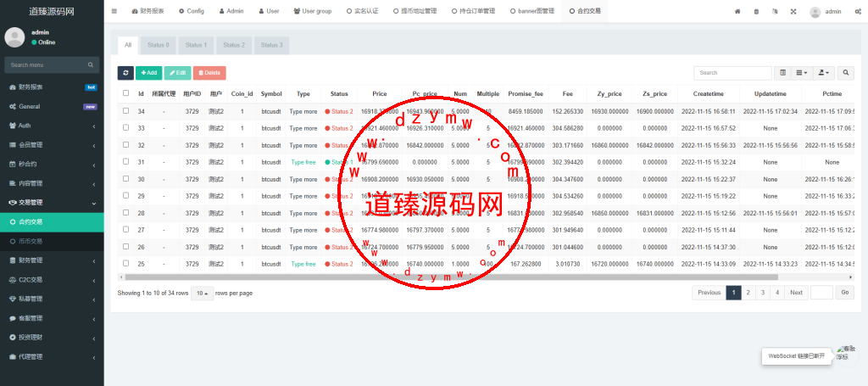Open the 财务报表 top navigation tab

(x=147, y=11)
